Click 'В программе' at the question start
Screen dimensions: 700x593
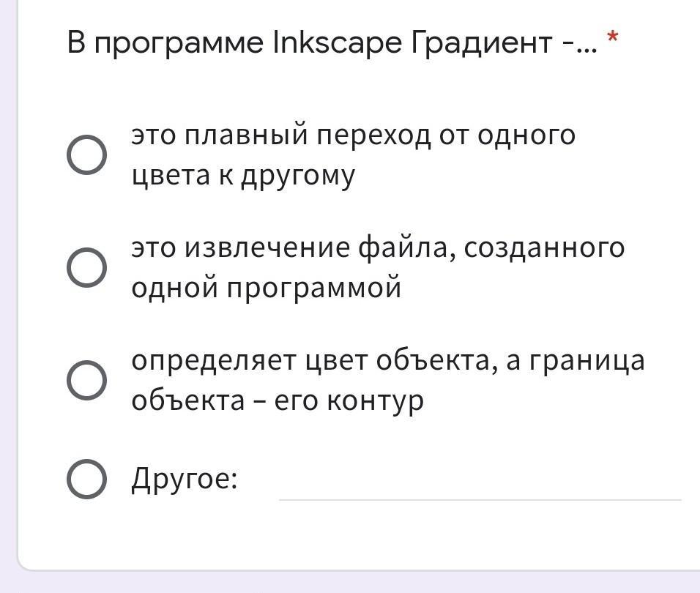(x=165, y=43)
